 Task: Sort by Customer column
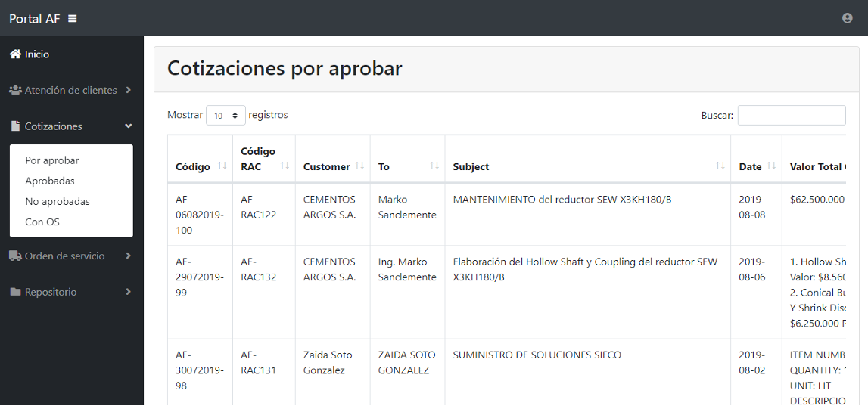pyautogui.click(x=359, y=166)
